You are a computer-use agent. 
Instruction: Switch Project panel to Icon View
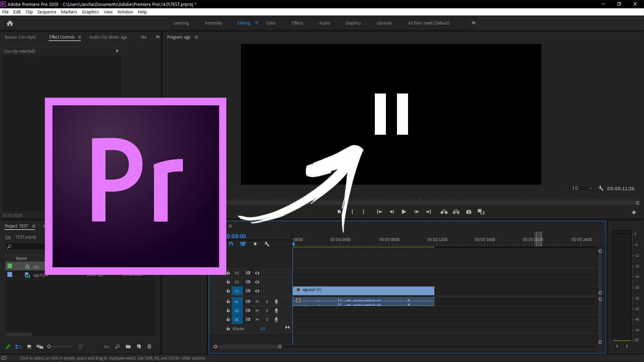(29, 346)
